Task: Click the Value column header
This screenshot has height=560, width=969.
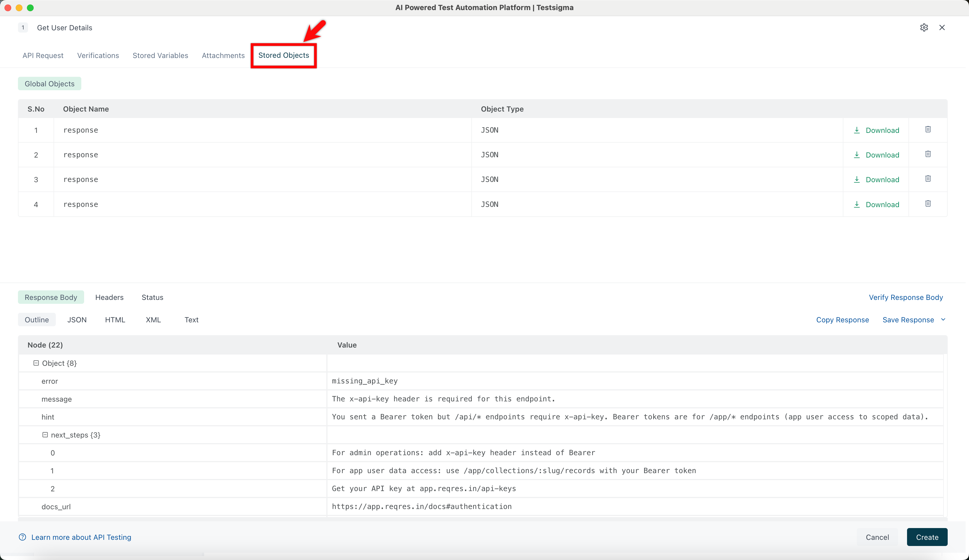Action: click(347, 345)
